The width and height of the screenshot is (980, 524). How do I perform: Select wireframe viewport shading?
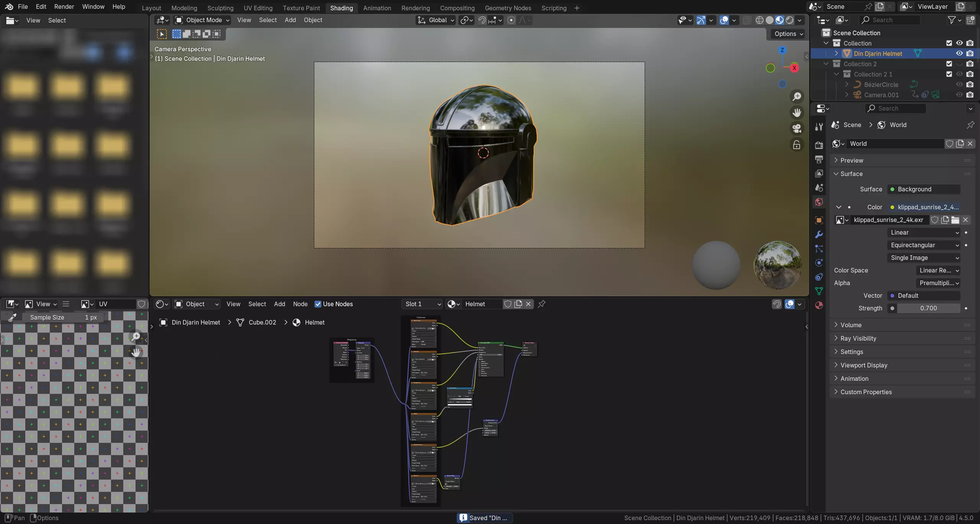[759, 20]
